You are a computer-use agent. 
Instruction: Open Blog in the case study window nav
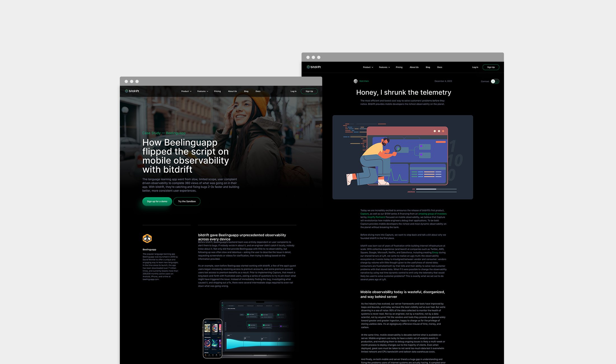(246, 91)
